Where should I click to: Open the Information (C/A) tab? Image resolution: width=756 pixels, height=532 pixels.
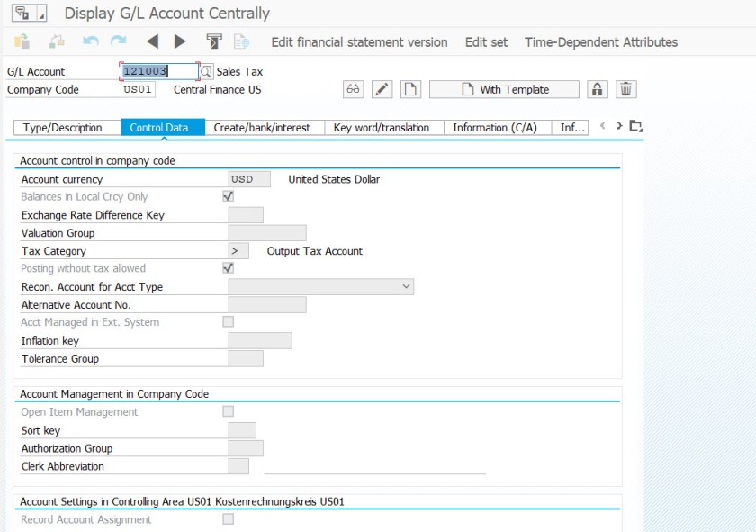click(497, 127)
